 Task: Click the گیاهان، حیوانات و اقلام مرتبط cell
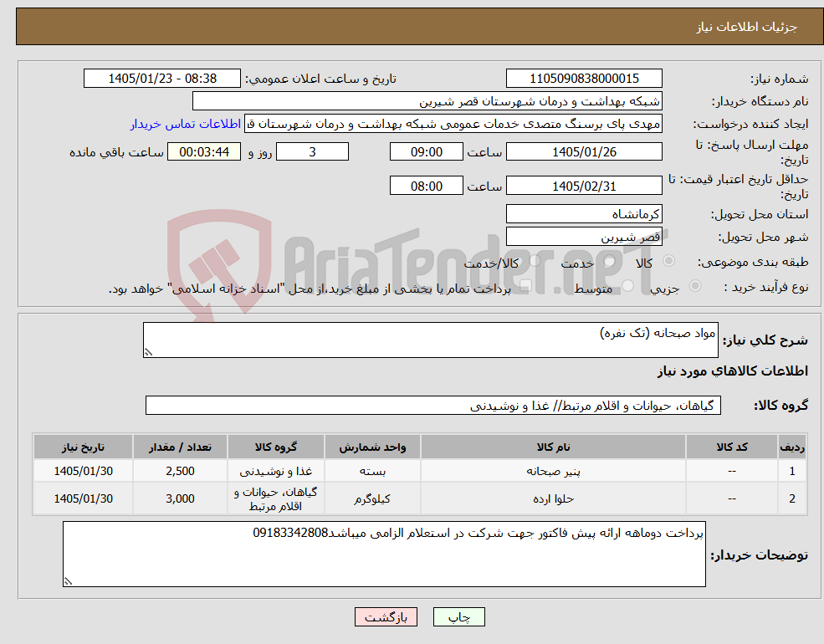276,498
